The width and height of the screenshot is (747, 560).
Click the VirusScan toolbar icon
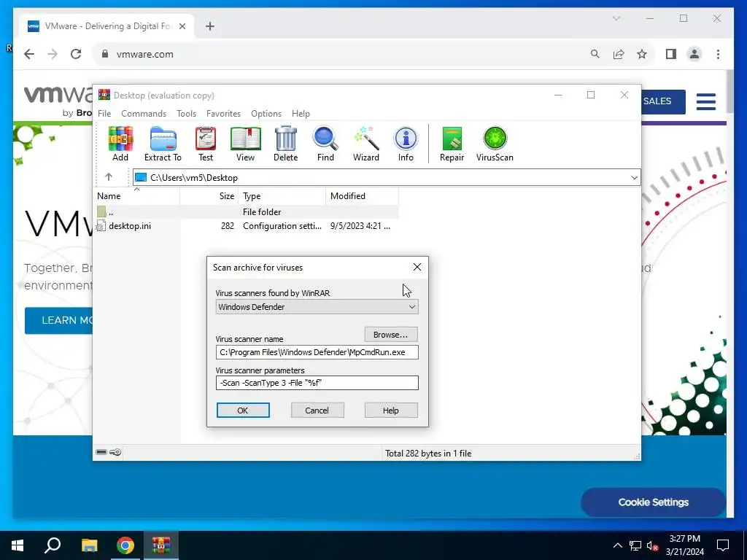(495, 144)
